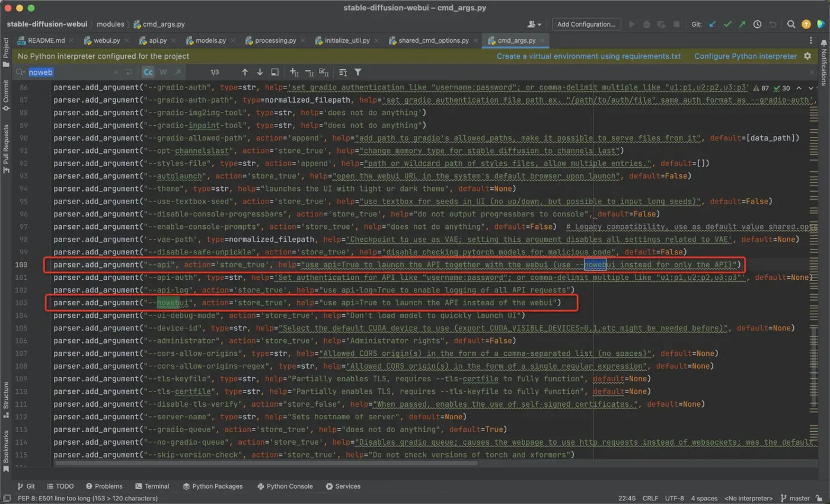Open the Problems tool window
The height and width of the screenshot is (504, 830).
point(104,486)
